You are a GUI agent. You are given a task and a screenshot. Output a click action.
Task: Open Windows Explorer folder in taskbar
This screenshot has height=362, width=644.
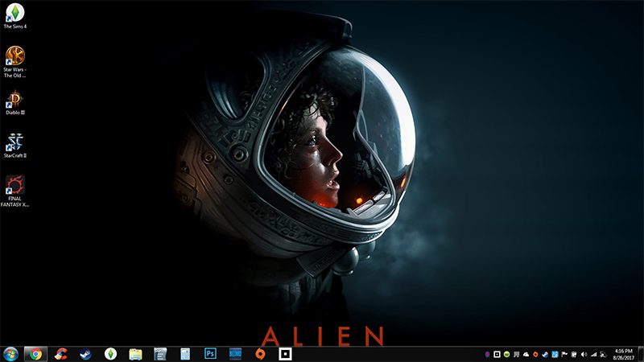pyautogui.click(x=135, y=354)
